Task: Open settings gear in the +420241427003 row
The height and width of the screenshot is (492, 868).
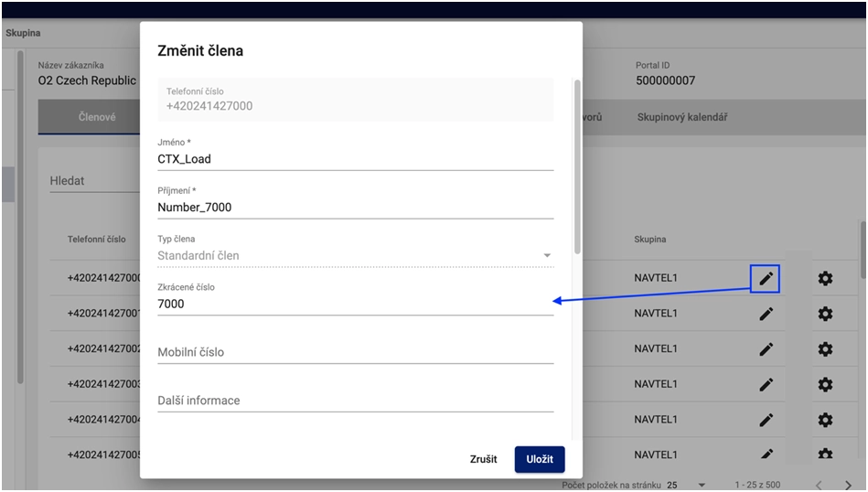Action: click(x=825, y=384)
